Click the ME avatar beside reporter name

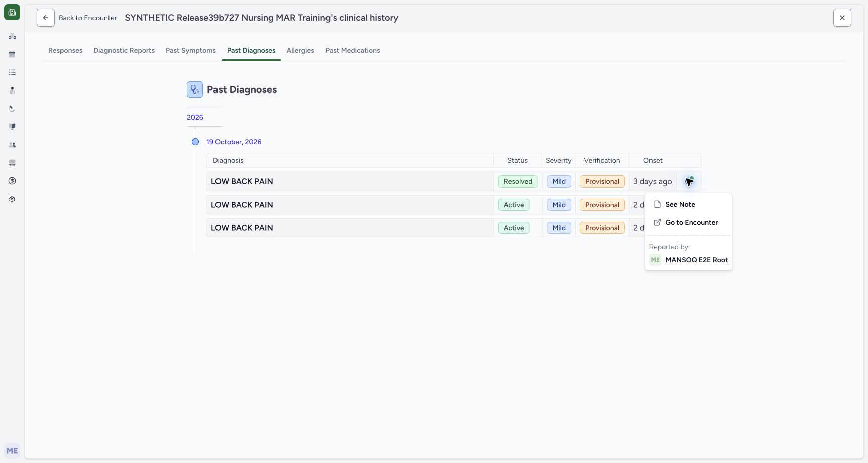[656, 260]
